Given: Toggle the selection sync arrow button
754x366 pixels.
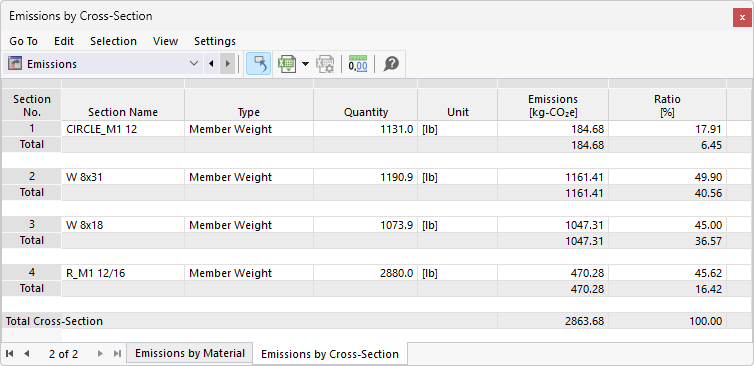Looking at the screenshot, I should pos(258,64).
